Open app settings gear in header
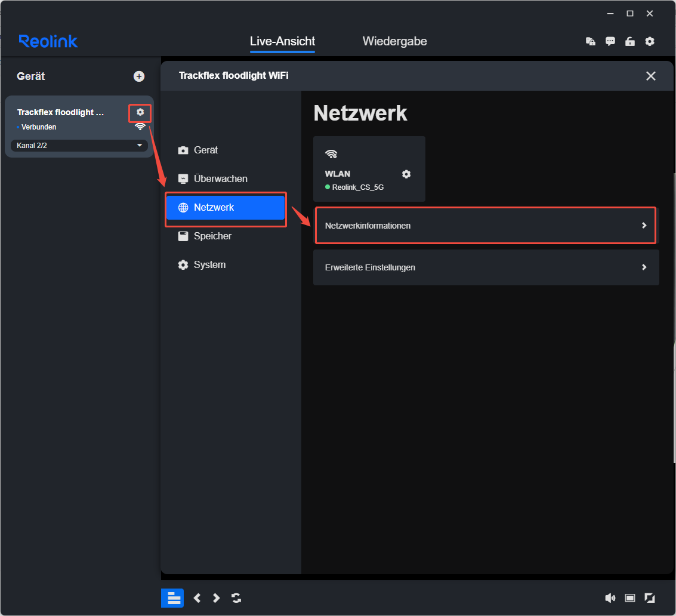Viewport: 676px width, 616px height. 650,41
